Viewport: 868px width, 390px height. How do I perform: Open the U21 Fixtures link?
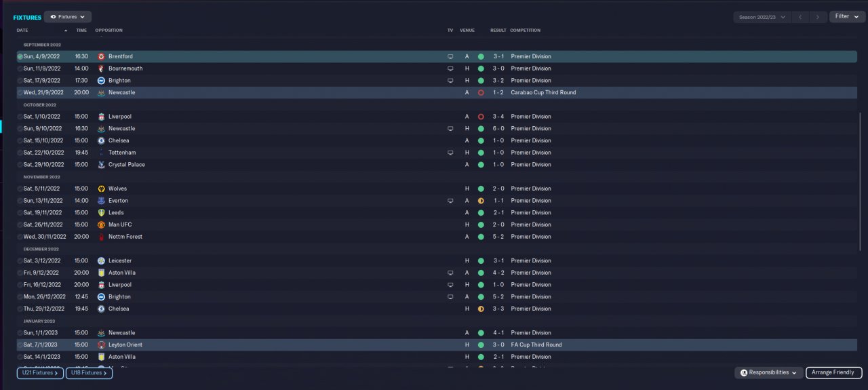(x=40, y=373)
